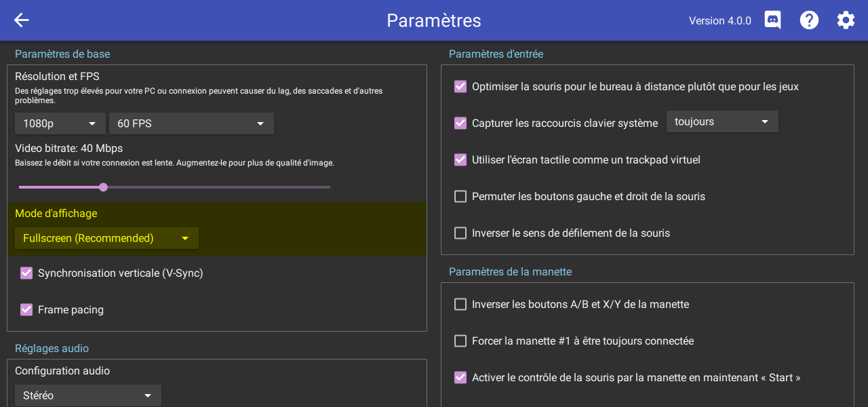Open the Discord chat icon
The height and width of the screenshot is (407, 868).
pos(772,20)
